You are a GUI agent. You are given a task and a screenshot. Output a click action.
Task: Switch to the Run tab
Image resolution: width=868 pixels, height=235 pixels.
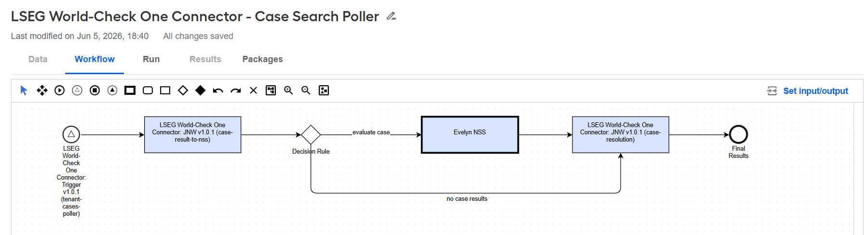(151, 59)
